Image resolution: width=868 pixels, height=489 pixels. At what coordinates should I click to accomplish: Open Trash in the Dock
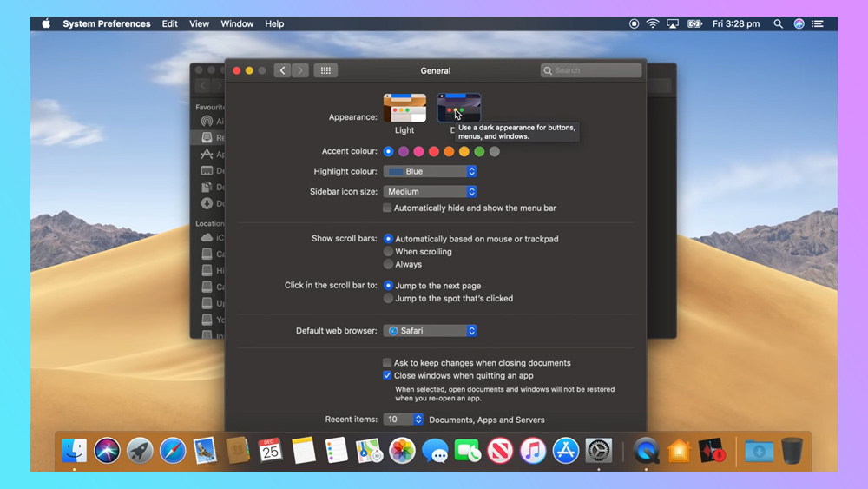point(792,450)
